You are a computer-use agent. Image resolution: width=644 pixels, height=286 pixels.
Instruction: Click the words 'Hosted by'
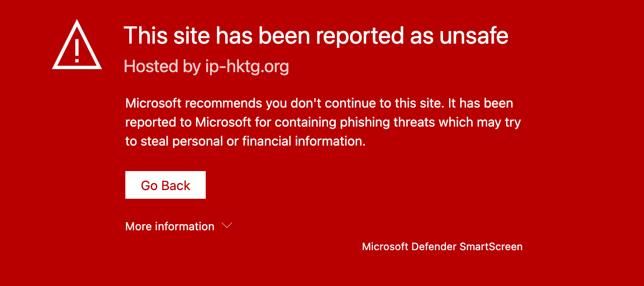point(163,67)
